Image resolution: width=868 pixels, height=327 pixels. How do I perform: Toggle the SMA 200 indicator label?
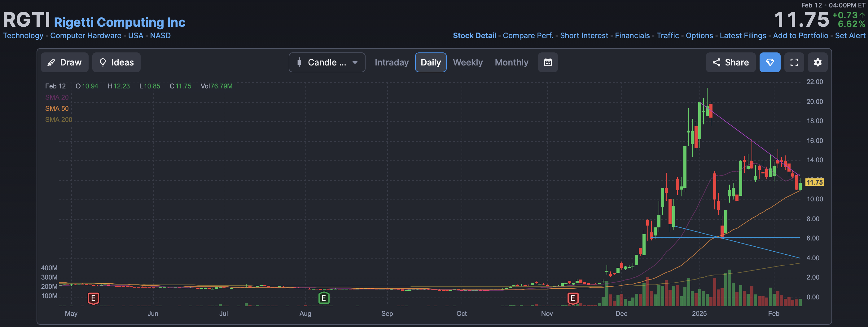click(59, 120)
